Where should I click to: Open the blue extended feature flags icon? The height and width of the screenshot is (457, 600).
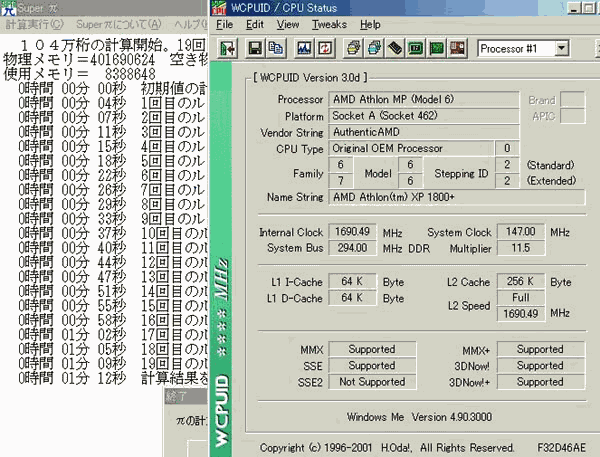374,48
